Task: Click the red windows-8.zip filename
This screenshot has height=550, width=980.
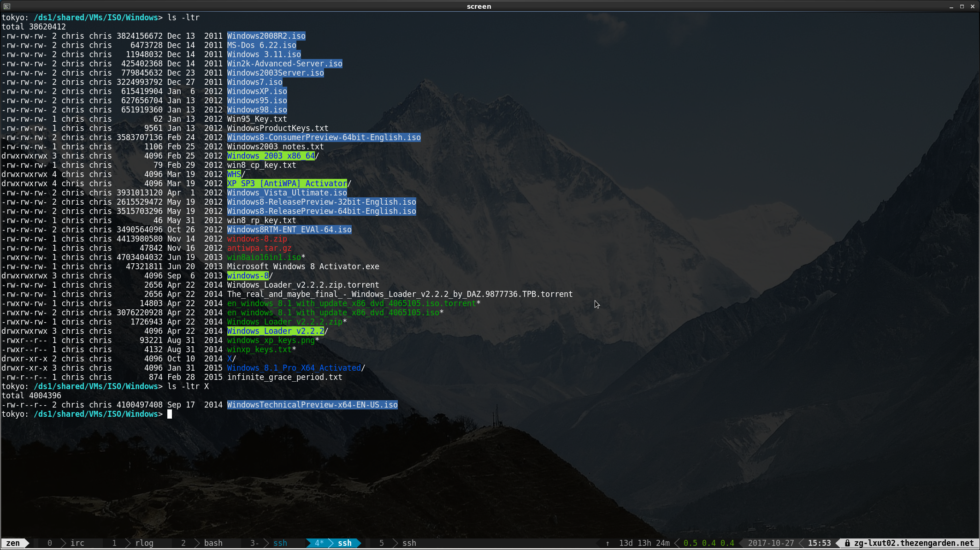Action: [x=257, y=239]
